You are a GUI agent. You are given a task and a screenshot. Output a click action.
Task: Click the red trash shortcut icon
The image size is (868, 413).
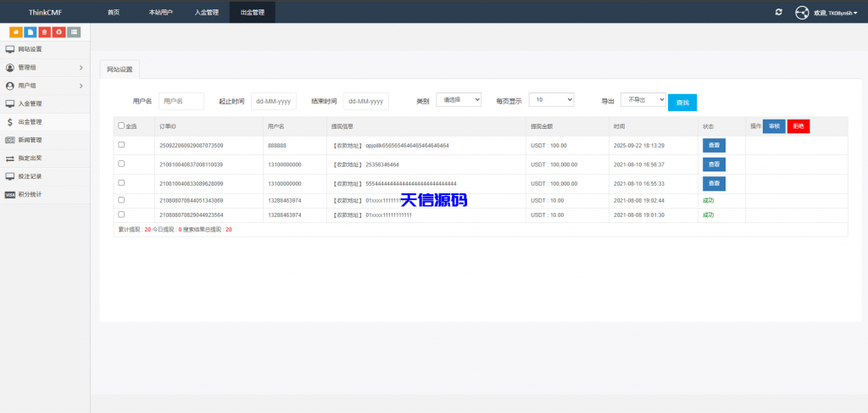tap(45, 32)
